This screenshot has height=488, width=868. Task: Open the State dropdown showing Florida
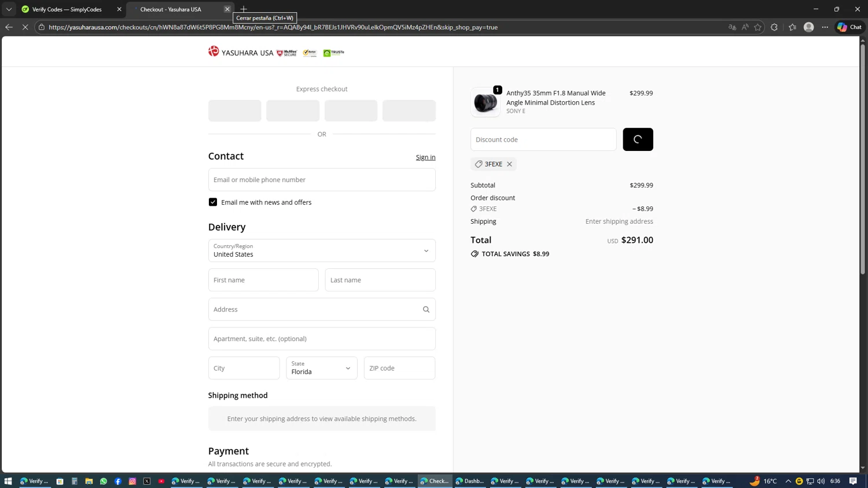coord(322,368)
